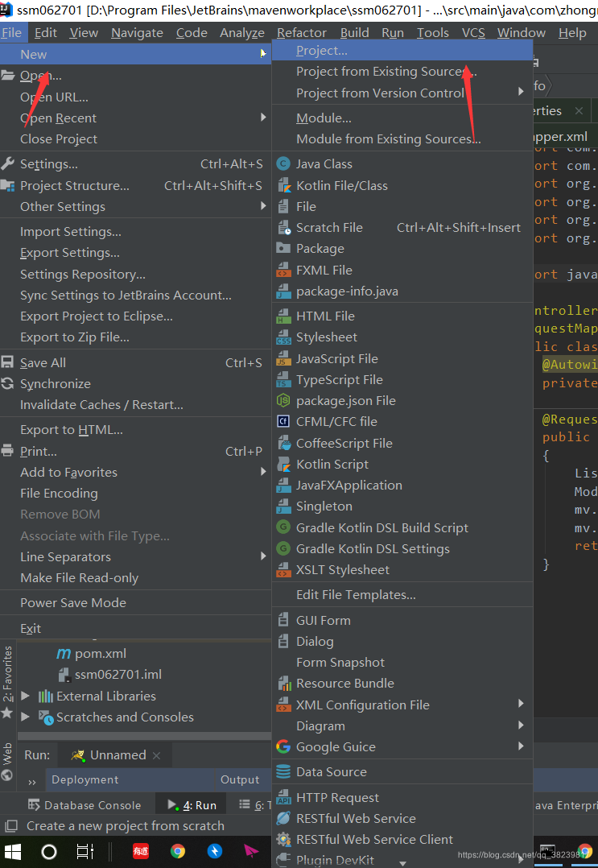Click the Resource Bundle icon

point(283,684)
